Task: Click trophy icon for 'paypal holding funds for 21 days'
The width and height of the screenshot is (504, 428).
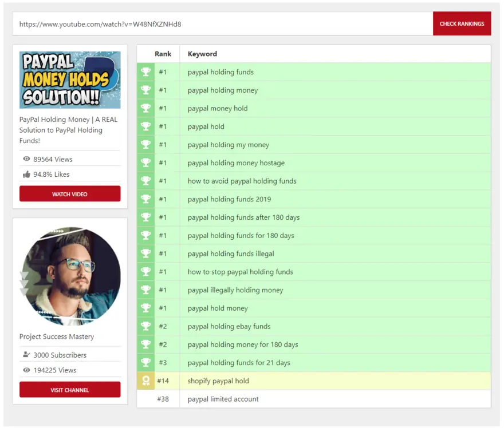Action: tap(145, 363)
